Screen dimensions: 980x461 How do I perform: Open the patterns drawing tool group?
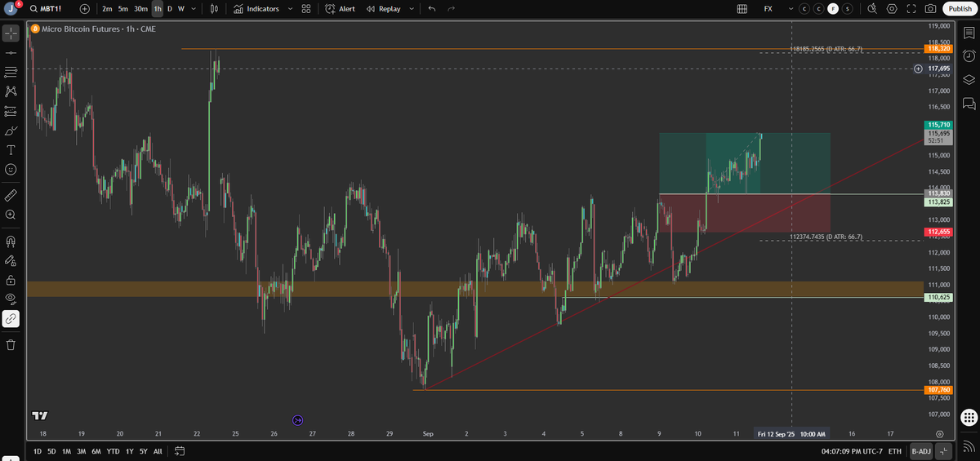coord(11,91)
